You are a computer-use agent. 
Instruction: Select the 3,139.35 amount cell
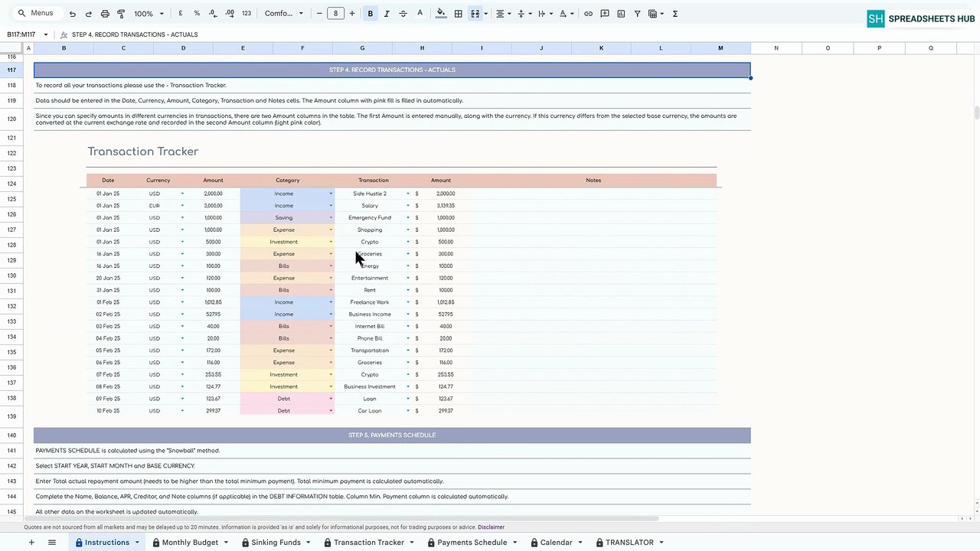444,206
